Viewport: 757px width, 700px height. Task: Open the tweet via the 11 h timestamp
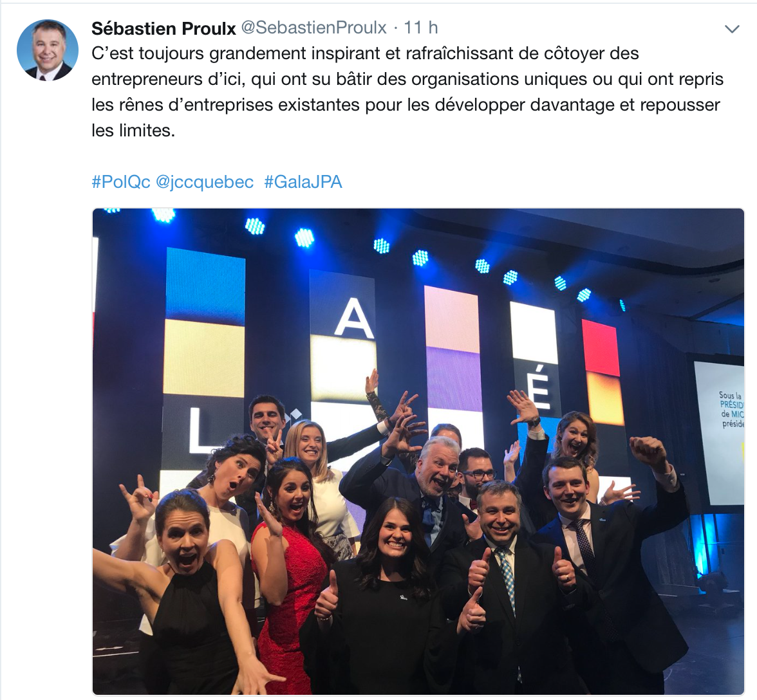coord(421,28)
